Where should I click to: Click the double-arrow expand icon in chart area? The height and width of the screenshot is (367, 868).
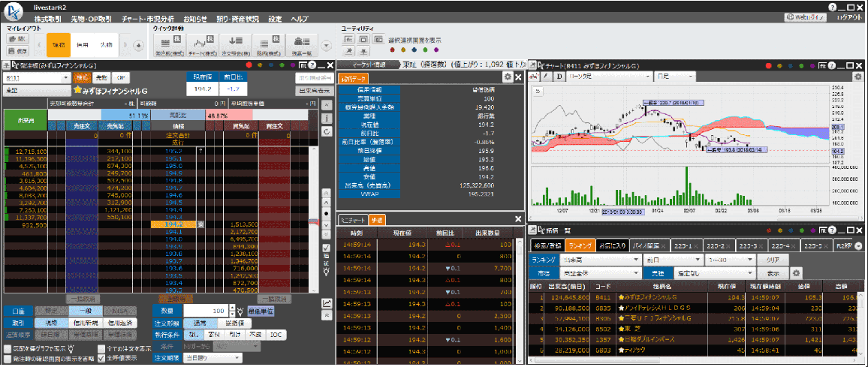[536, 91]
